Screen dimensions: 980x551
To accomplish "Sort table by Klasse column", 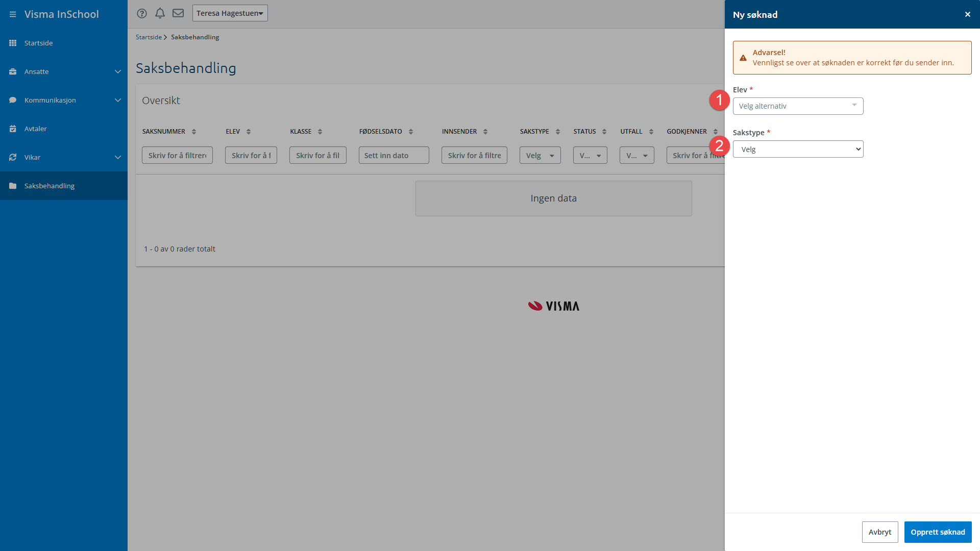I will coord(320,132).
